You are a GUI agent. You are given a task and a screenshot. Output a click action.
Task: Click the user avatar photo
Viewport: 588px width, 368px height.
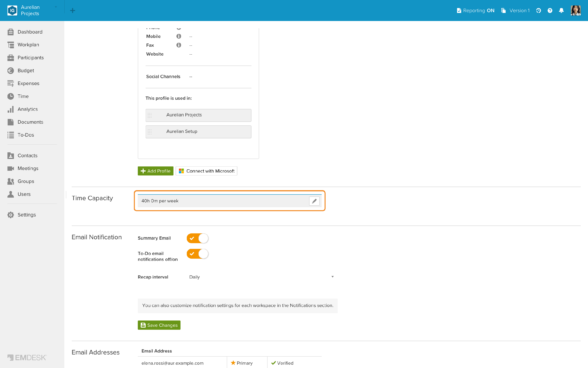(x=576, y=10)
